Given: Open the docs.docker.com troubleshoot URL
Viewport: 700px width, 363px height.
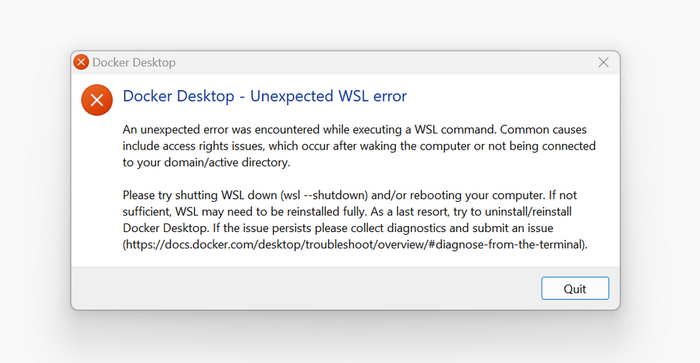Looking at the screenshot, I should (x=355, y=245).
